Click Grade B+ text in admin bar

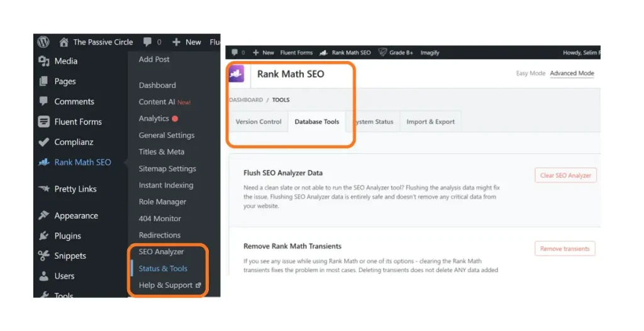pyautogui.click(x=401, y=53)
